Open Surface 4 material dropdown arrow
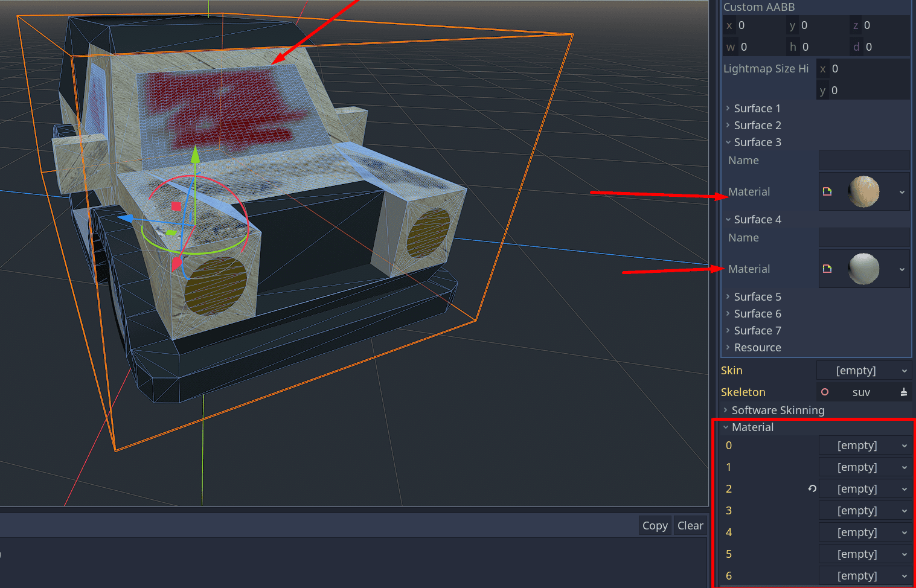The width and height of the screenshot is (916, 588). click(902, 269)
